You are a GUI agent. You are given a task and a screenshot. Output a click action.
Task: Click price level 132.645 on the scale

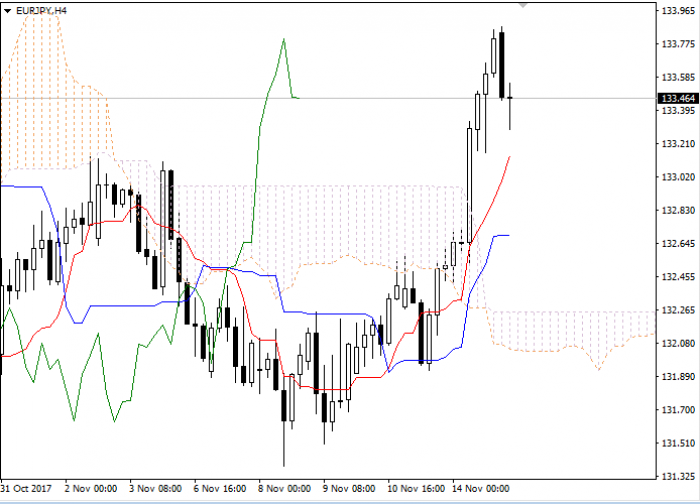pos(678,244)
